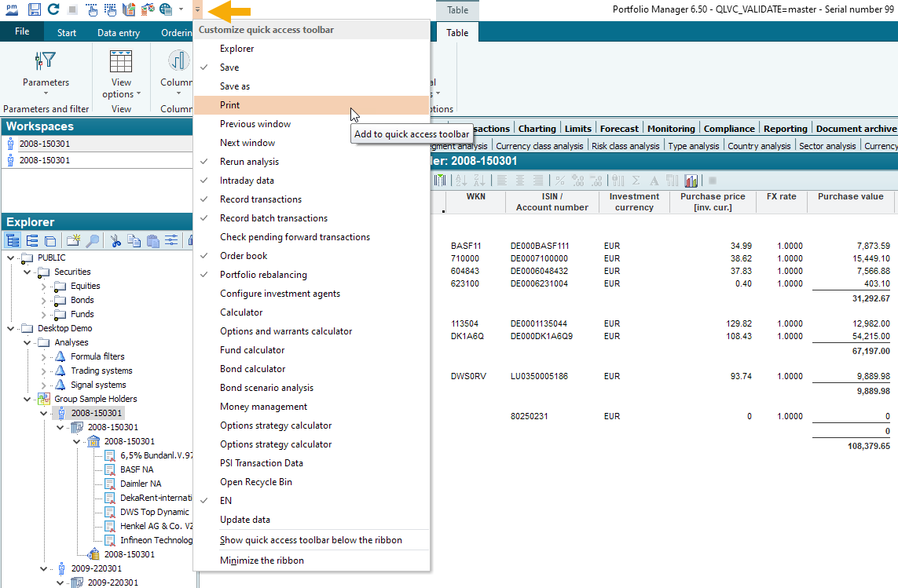The height and width of the screenshot is (588, 898).
Task: Select Print in the customize toolbar menu
Action: (230, 105)
